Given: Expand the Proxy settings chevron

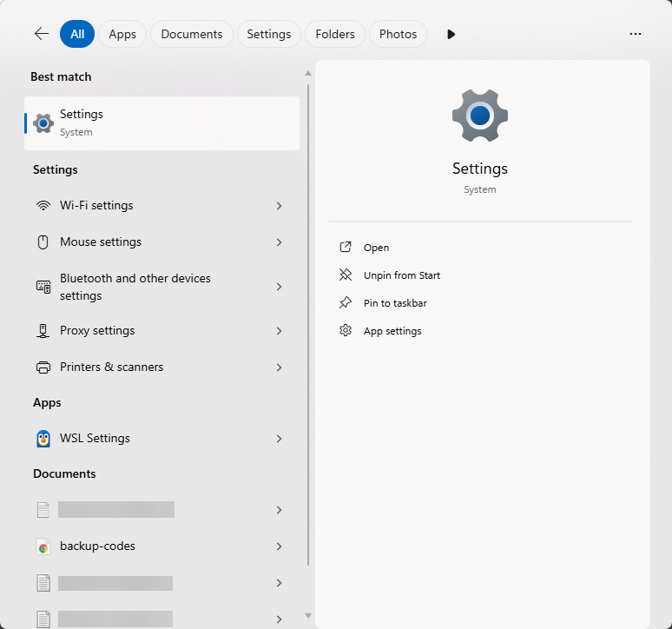Looking at the screenshot, I should pos(279,331).
